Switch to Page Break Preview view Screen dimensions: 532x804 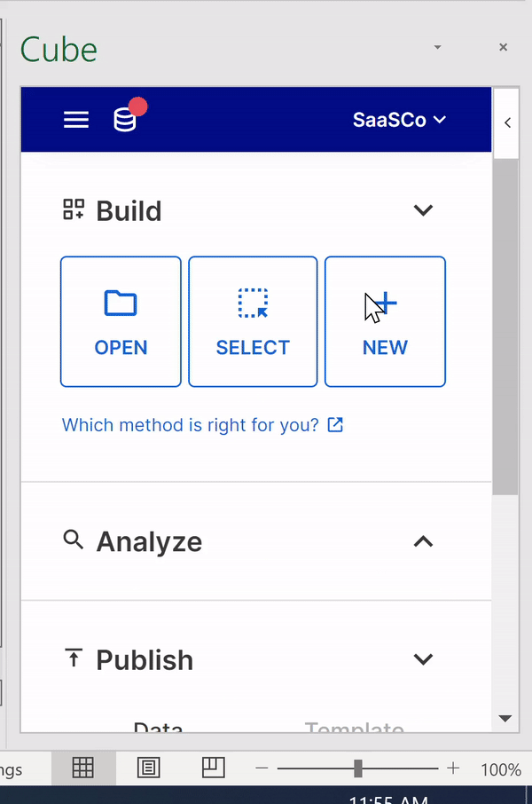213,768
